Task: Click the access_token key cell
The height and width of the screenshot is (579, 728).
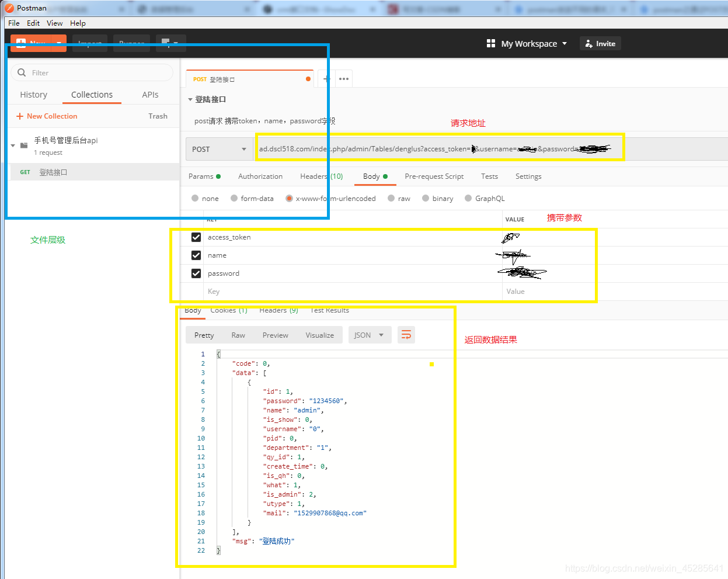Action: (353, 237)
